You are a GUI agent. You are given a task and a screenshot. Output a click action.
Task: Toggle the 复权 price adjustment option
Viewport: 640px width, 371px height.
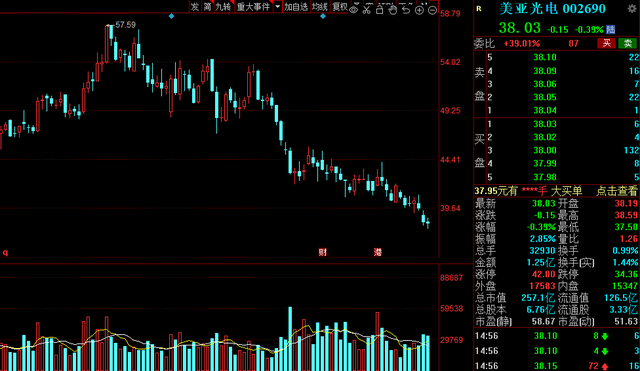tap(340, 7)
